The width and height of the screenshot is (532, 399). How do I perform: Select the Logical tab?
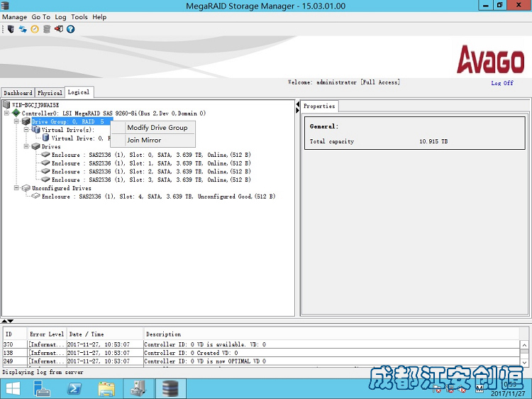(x=79, y=92)
